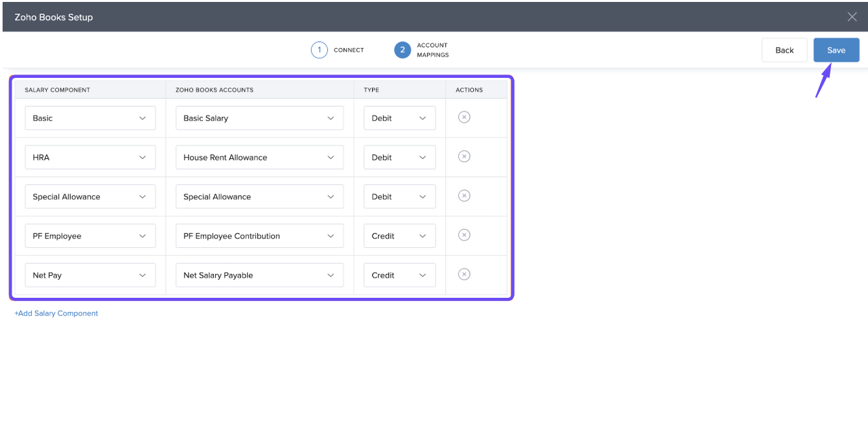This screenshot has height=427, width=868.
Task: Open the Basic salary component dropdown
Action: pyautogui.click(x=90, y=118)
